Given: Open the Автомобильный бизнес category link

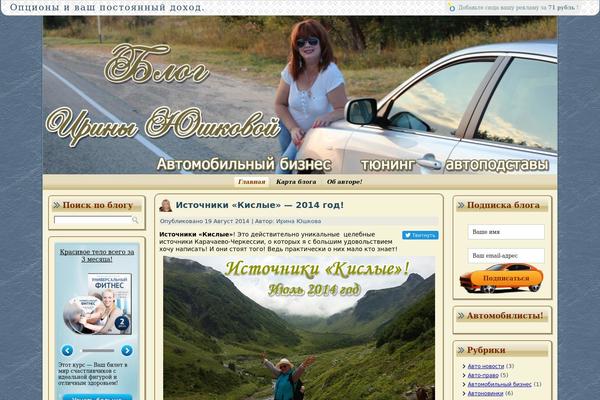Looking at the screenshot, I should [x=499, y=384].
